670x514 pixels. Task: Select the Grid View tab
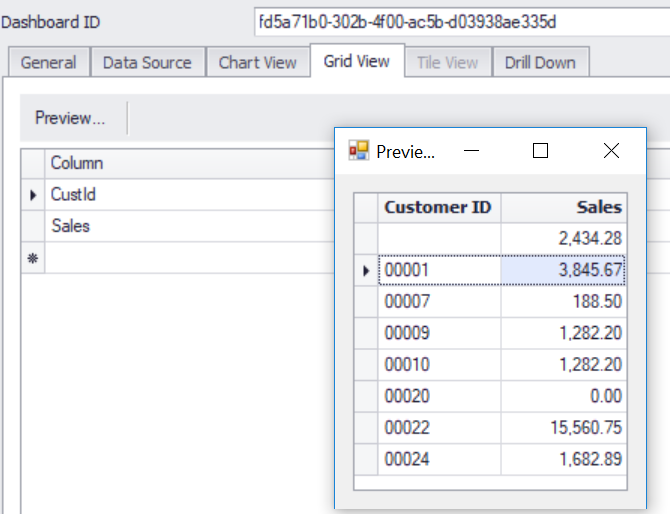tap(356, 61)
